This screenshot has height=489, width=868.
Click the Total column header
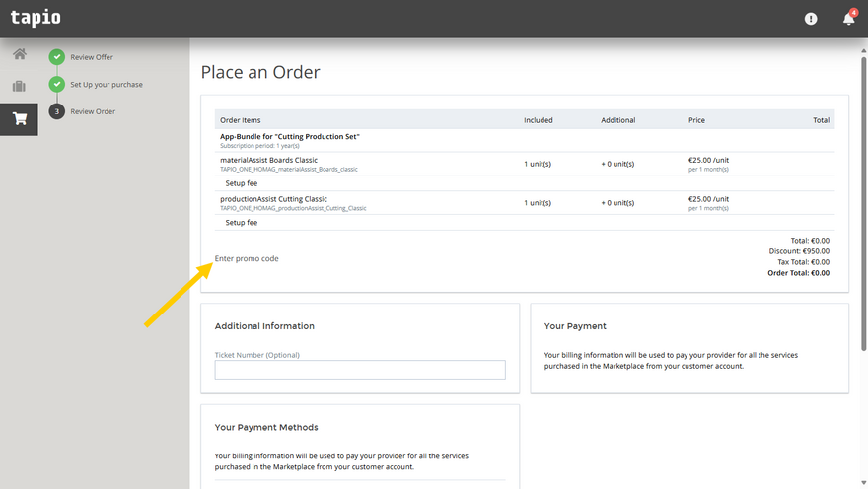coord(821,120)
